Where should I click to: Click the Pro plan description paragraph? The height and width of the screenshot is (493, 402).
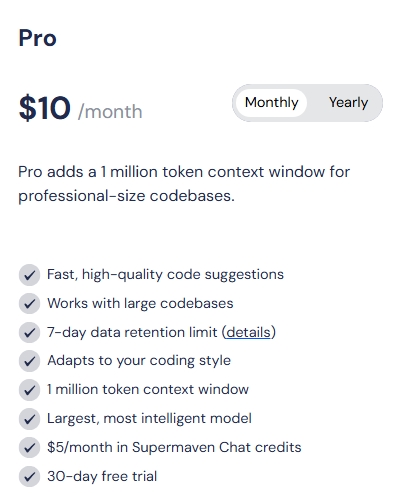[184, 184]
